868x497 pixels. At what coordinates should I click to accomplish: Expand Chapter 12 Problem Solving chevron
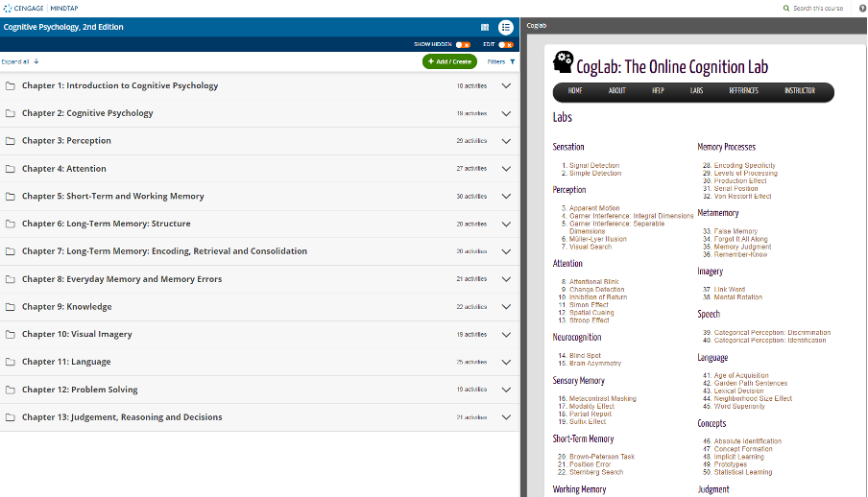pos(506,390)
